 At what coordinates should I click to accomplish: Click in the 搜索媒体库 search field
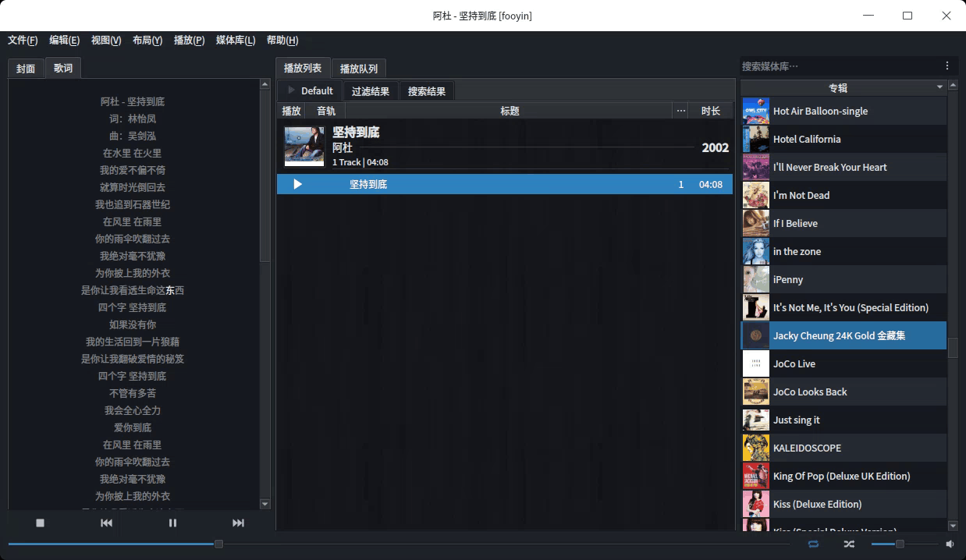[839, 66]
